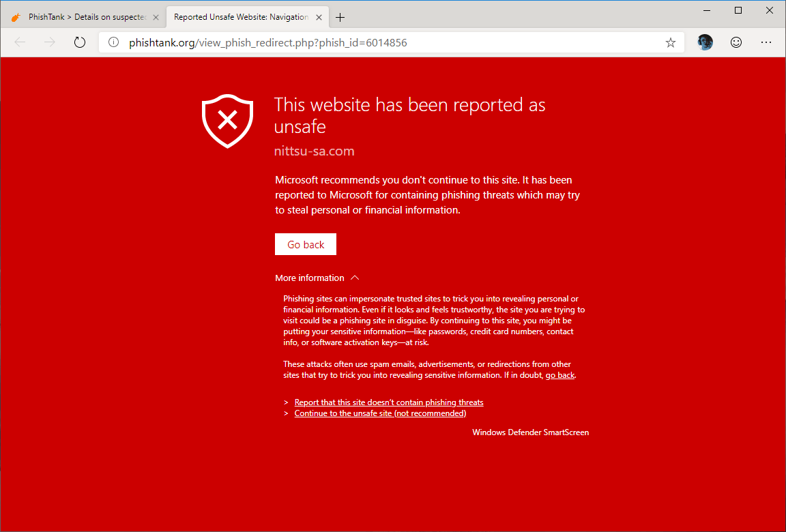Open site information icon in address bar
This screenshot has height=532, width=786.
click(114, 42)
